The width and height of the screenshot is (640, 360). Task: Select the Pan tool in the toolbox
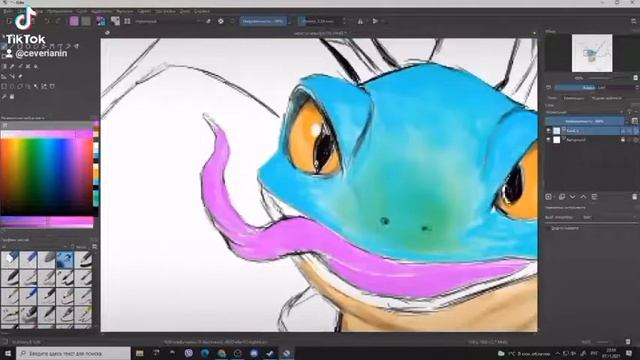point(12,97)
